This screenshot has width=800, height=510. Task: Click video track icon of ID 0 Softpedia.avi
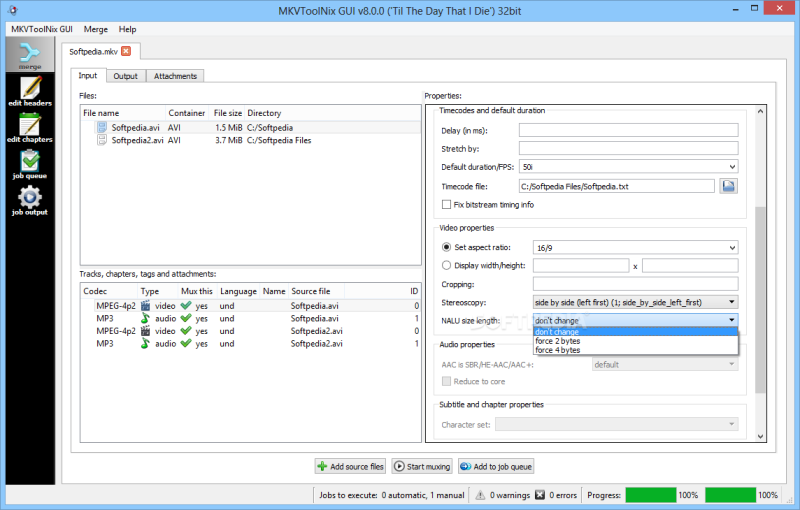(145, 305)
